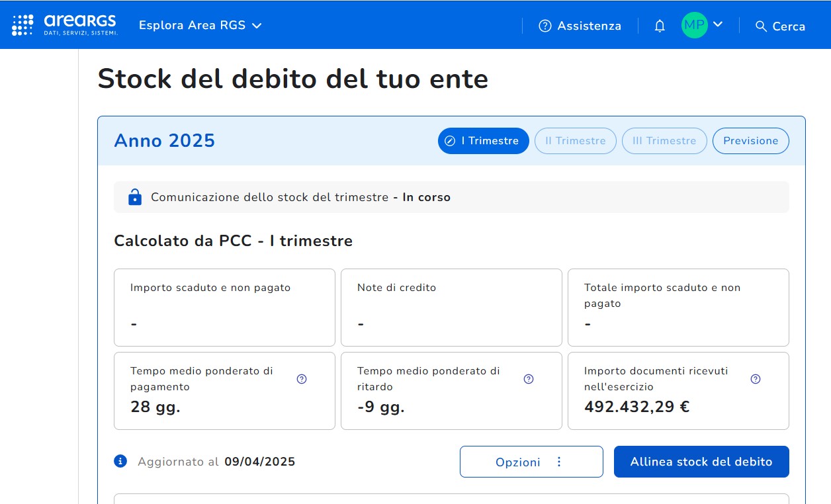Click the MP user avatar
Viewport: 831px width, 504px height.
click(694, 25)
